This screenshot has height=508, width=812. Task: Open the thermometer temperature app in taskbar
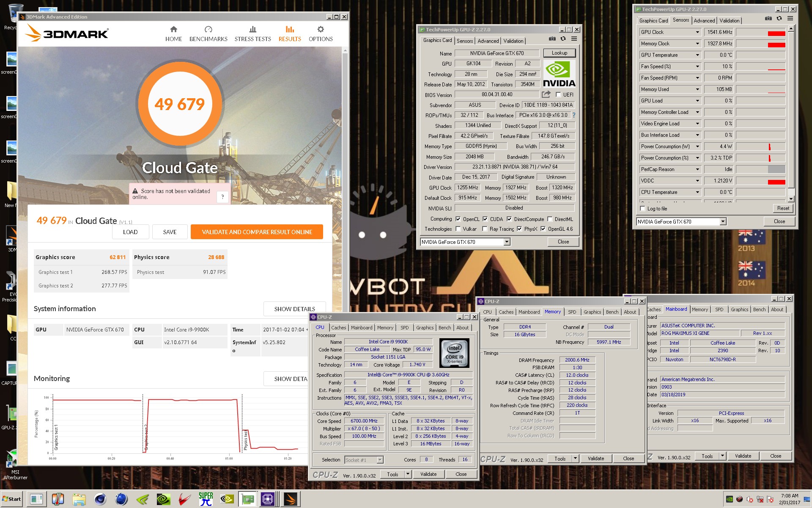(x=58, y=500)
